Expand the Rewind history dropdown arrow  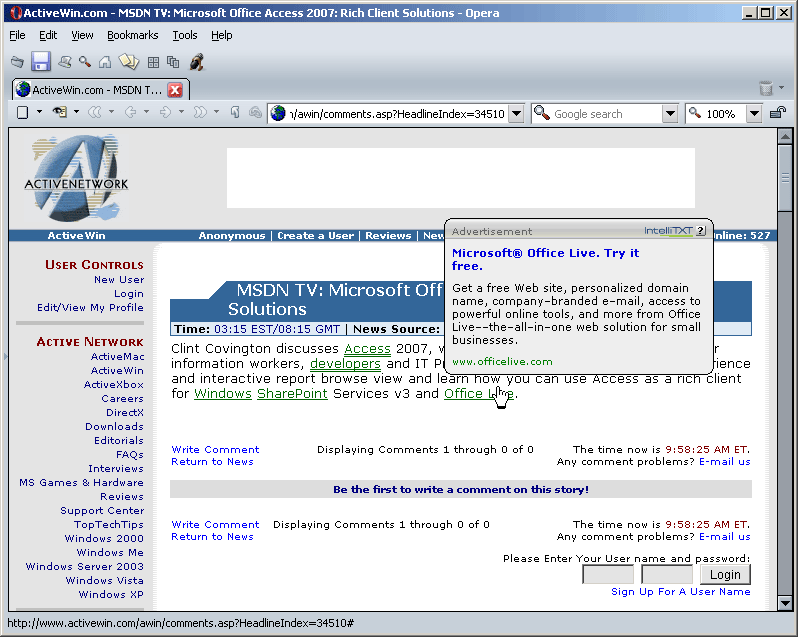(x=111, y=112)
